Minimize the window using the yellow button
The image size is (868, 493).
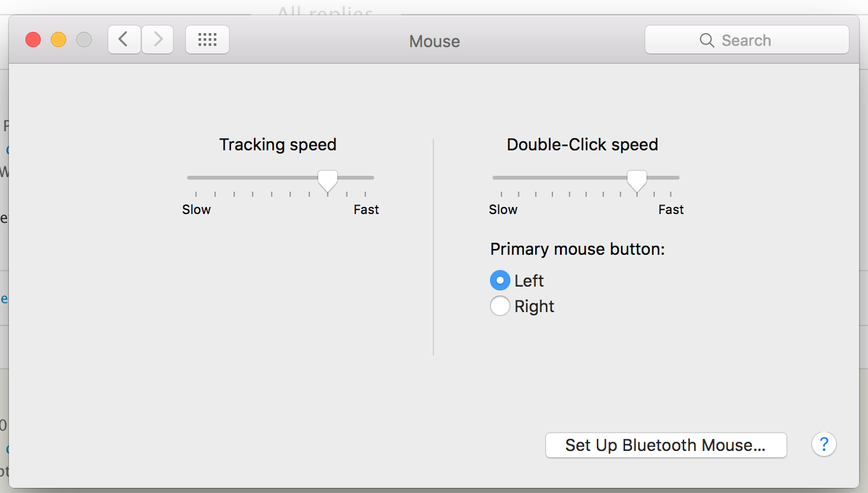[x=59, y=40]
